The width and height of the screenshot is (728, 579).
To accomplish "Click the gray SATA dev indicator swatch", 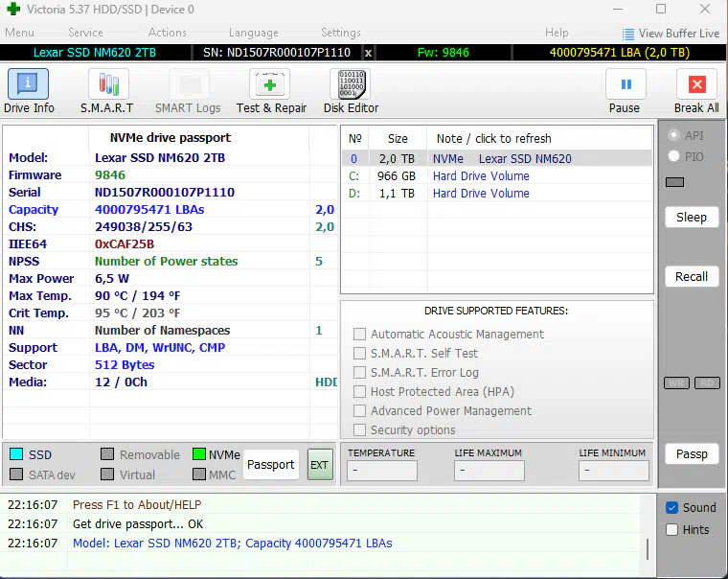I will pos(16,474).
